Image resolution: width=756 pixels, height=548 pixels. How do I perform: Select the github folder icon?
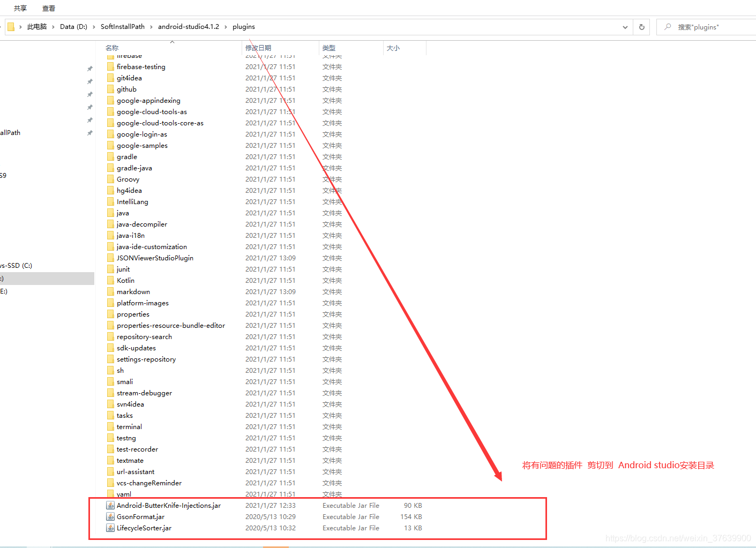tap(110, 89)
